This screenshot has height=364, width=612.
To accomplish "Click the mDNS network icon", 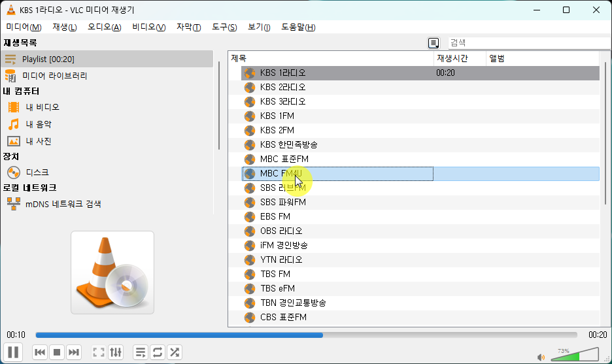I will [x=14, y=204].
